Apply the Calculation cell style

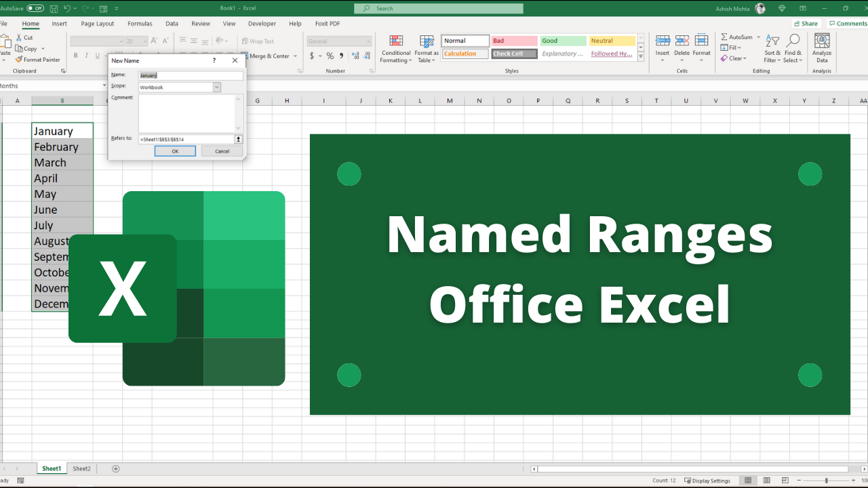click(465, 54)
